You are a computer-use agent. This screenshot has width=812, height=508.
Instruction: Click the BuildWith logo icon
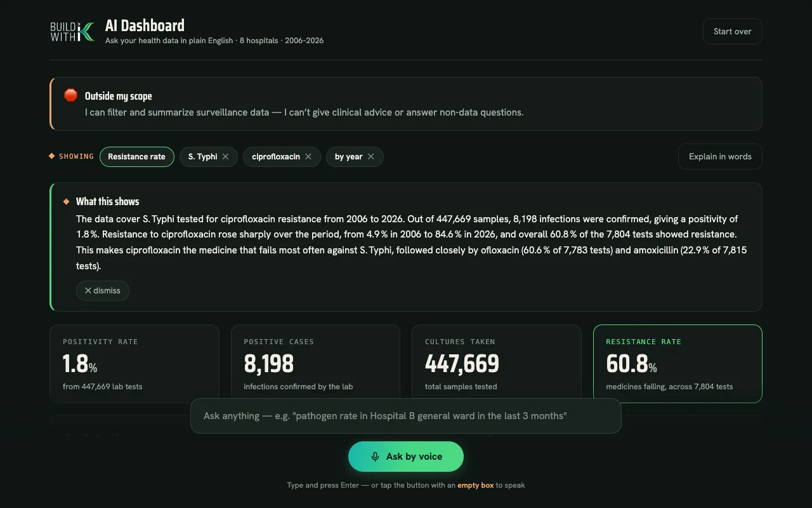[x=73, y=32]
